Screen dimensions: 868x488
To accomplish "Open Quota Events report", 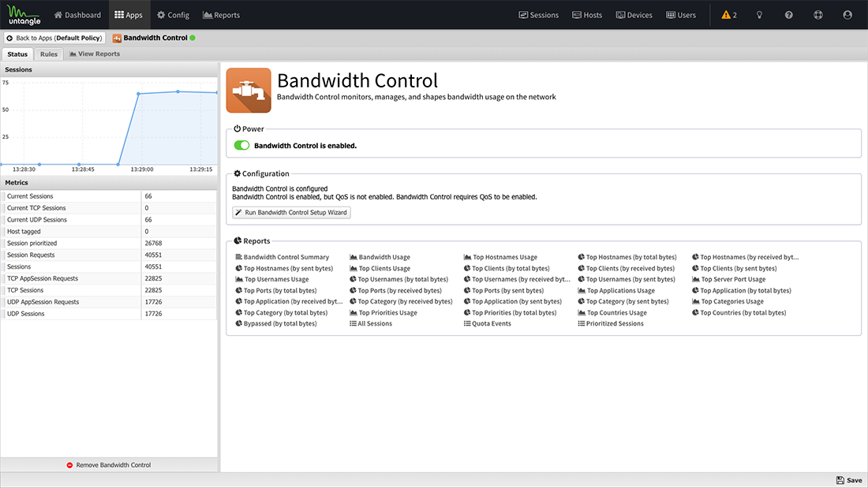I will pos(487,324).
